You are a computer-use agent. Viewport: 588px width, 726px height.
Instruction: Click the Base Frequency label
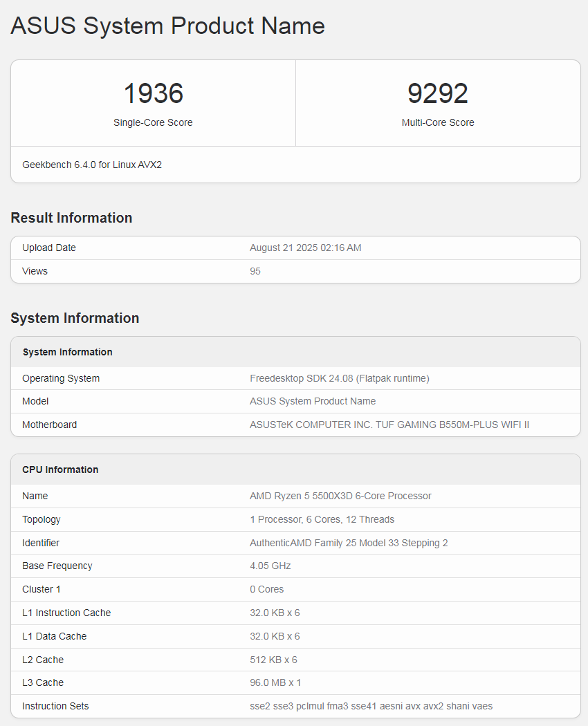click(57, 566)
